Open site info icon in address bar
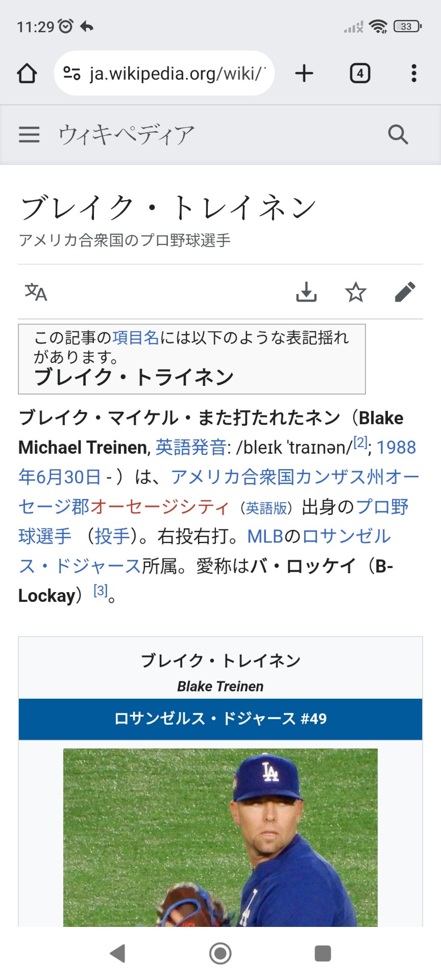The image size is (441, 980). tap(72, 73)
